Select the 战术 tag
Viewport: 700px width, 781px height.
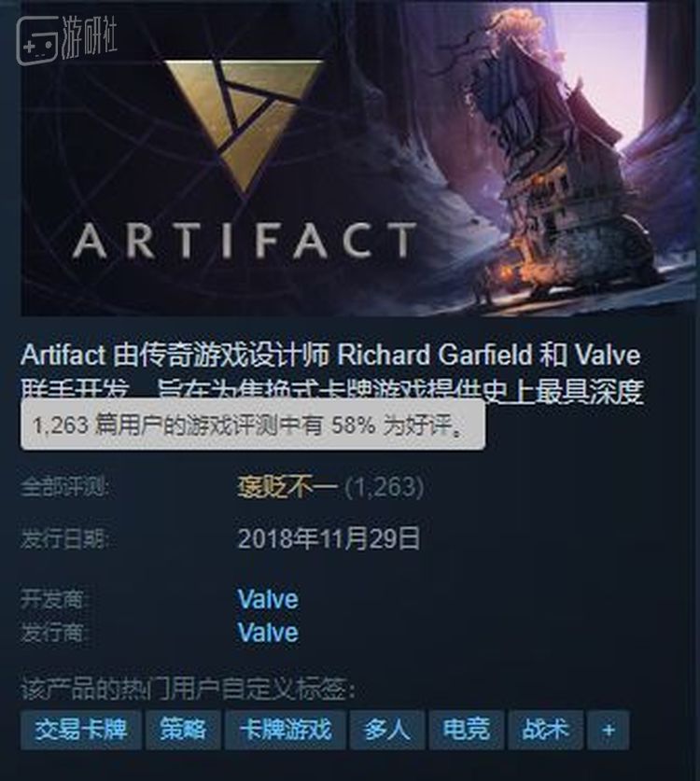pos(546,731)
